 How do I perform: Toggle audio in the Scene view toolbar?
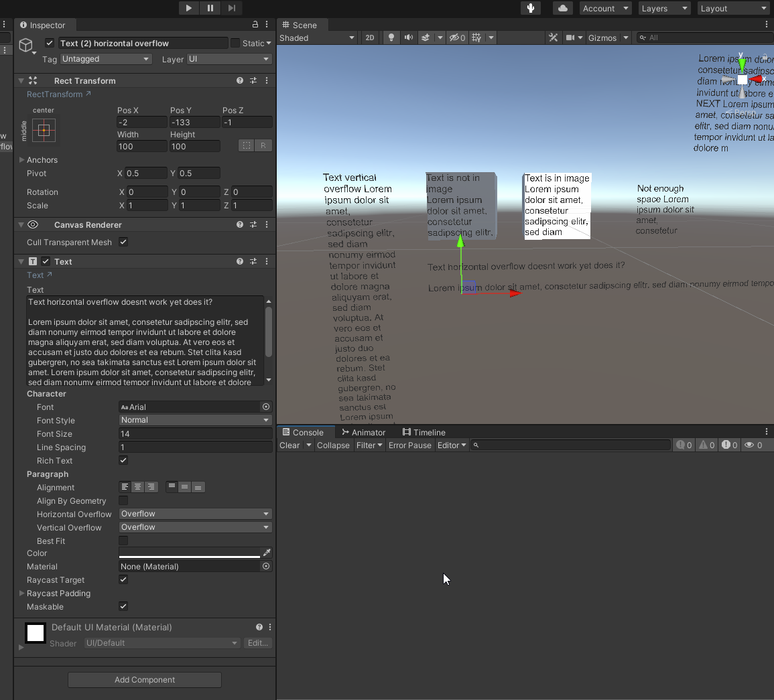[409, 38]
